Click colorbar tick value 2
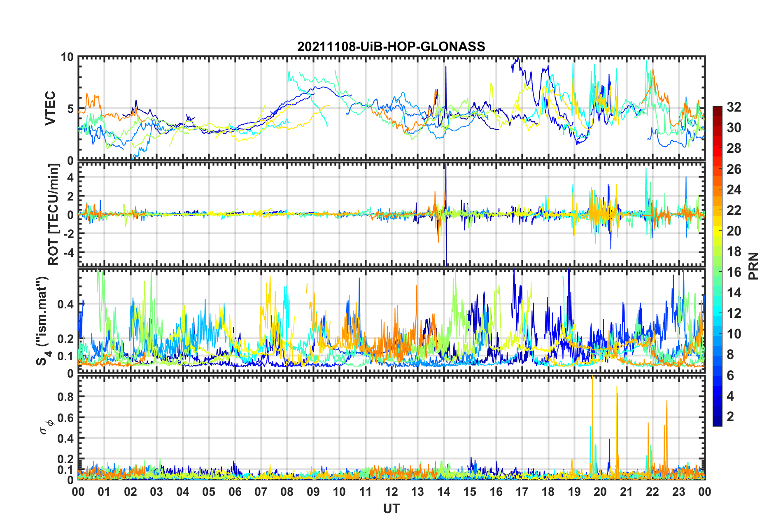The image size is (783, 532). coord(731,417)
